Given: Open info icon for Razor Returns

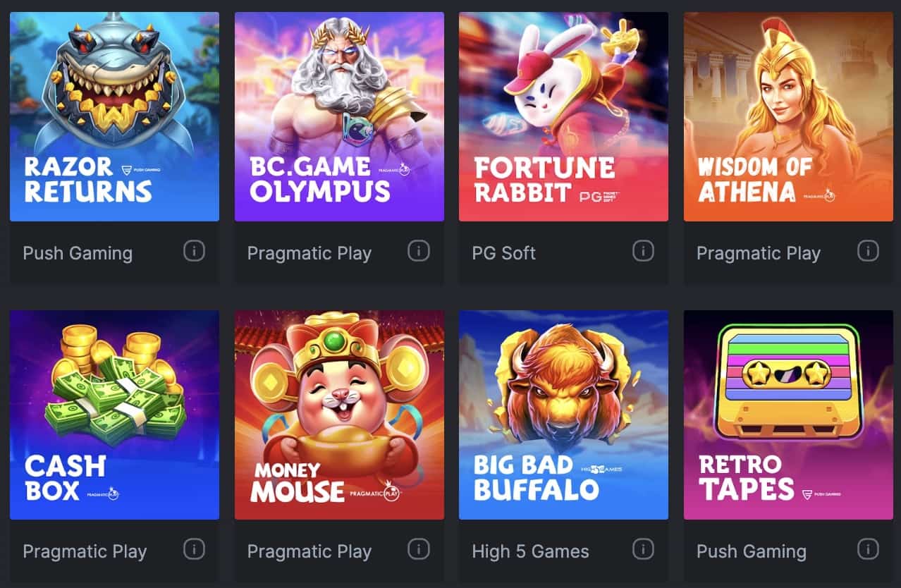Looking at the screenshot, I should click(194, 250).
